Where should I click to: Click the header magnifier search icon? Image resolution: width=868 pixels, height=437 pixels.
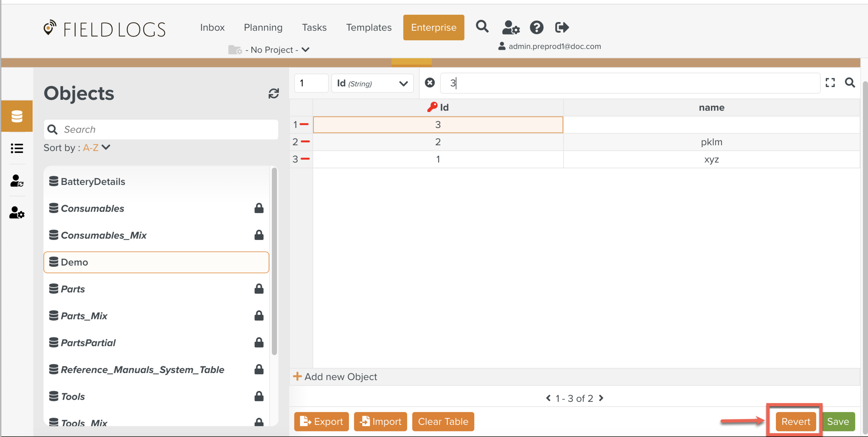pos(482,26)
